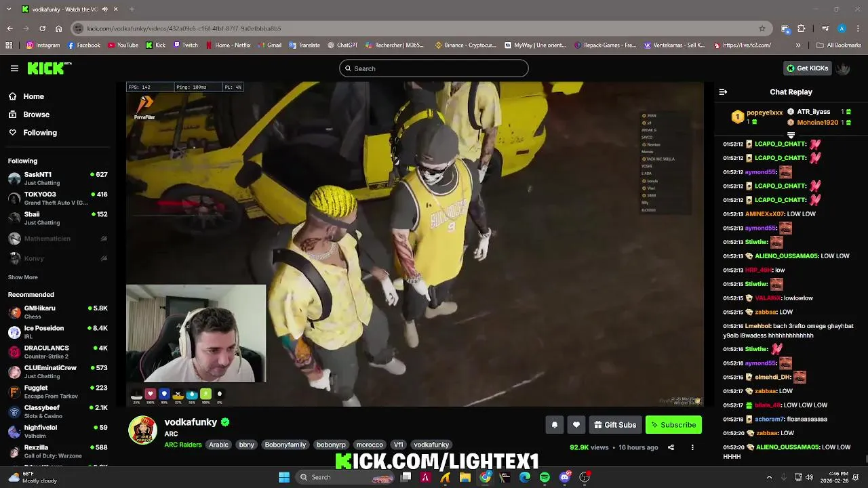Expand the gifters leaderboard arrow

pyautogui.click(x=791, y=136)
